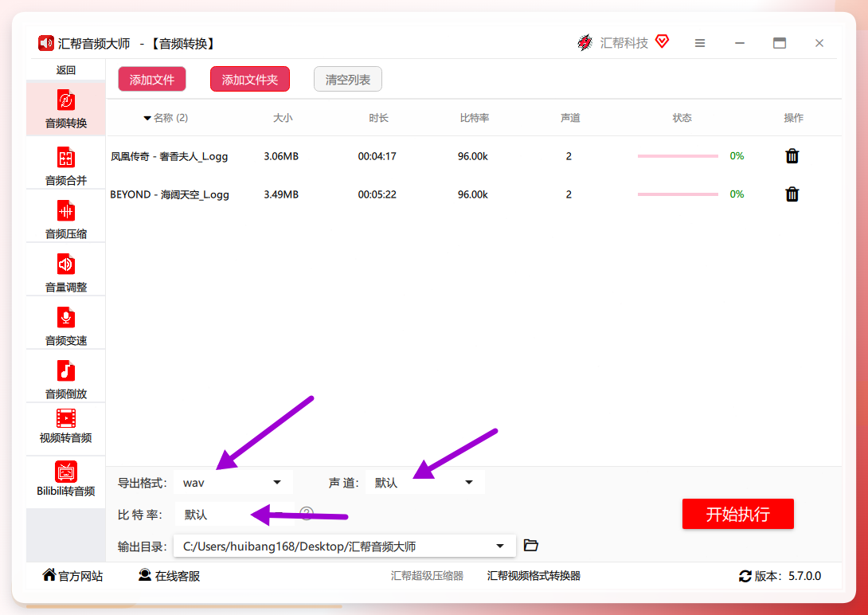This screenshot has width=868, height=615.
Task: Start conversion with 开始执行
Action: pyautogui.click(x=738, y=514)
